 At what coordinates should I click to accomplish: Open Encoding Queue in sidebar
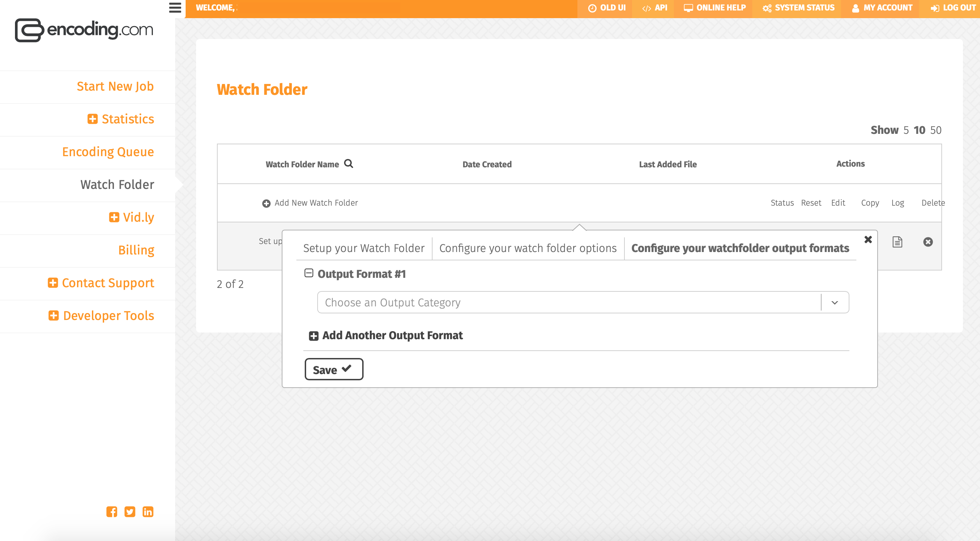coord(108,152)
